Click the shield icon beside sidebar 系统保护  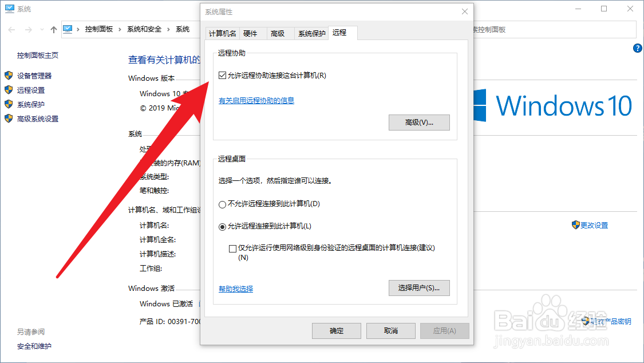9,104
